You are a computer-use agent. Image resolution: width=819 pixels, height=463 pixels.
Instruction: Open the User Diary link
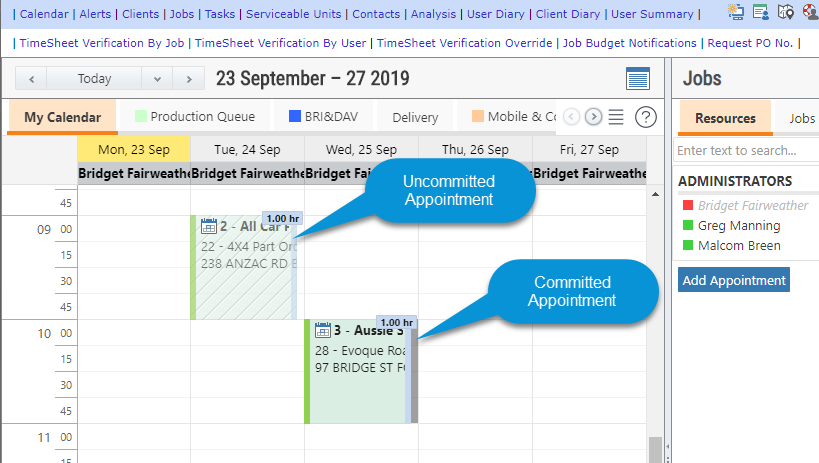(x=496, y=14)
